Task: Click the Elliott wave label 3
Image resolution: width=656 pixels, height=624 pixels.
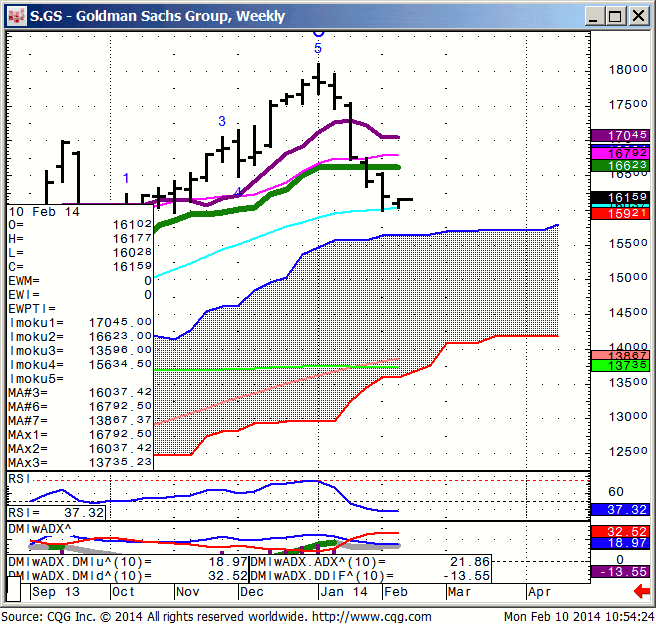Action: click(x=222, y=121)
